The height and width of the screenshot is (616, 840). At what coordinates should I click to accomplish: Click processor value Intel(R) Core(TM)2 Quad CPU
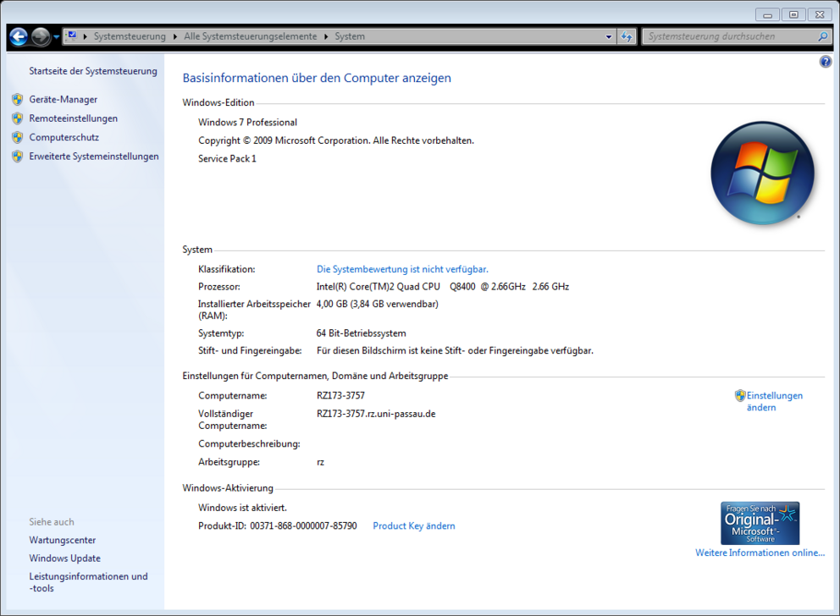tap(443, 287)
